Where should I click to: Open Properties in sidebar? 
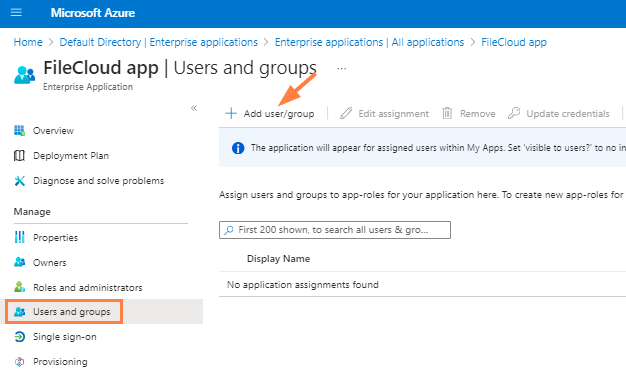click(x=55, y=238)
